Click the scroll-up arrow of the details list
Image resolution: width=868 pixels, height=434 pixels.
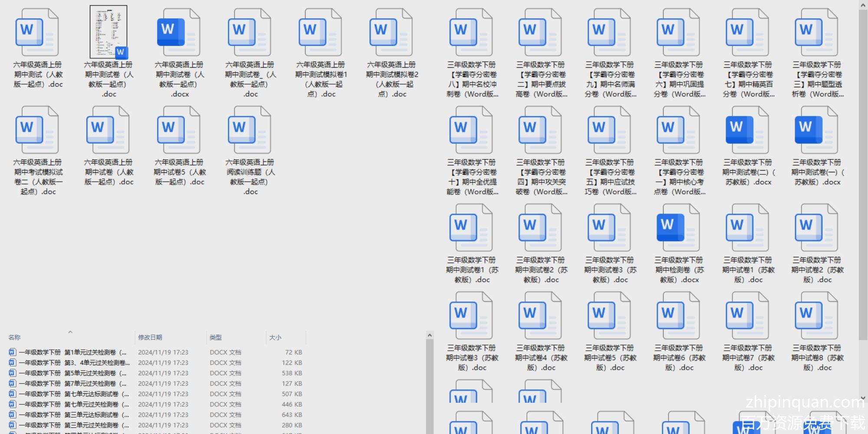pos(430,335)
